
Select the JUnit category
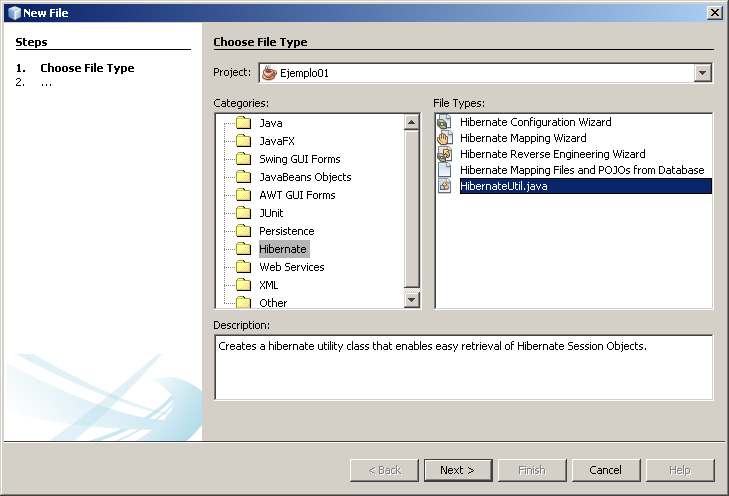point(271,213)
